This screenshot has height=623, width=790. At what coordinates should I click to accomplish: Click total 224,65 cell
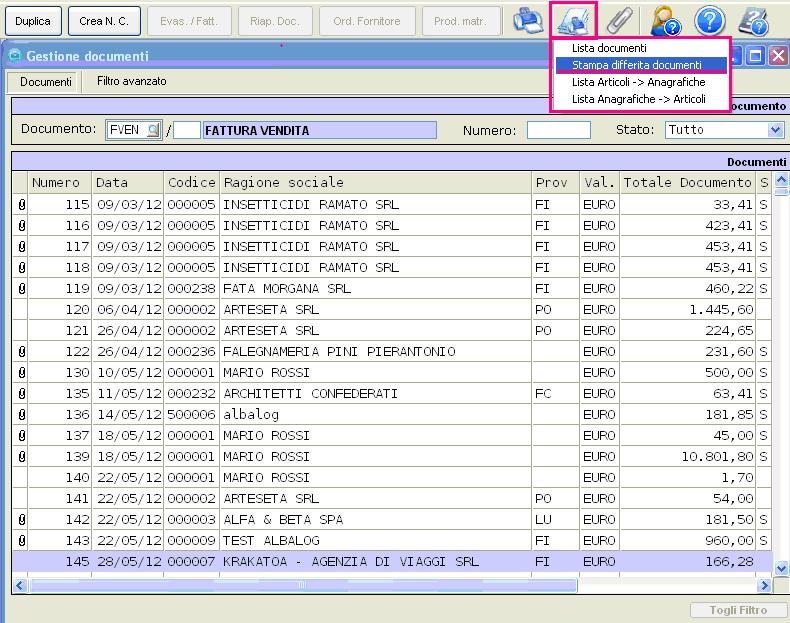(688, 330)
